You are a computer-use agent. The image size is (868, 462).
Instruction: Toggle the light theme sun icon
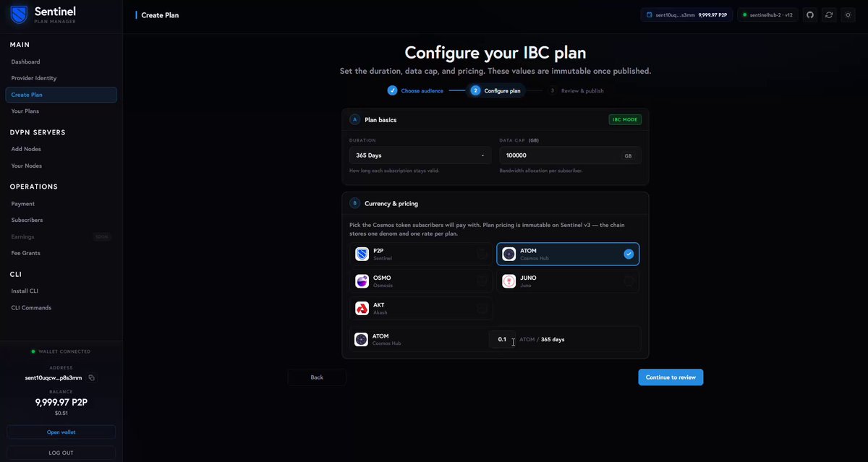tap(848, 14)
